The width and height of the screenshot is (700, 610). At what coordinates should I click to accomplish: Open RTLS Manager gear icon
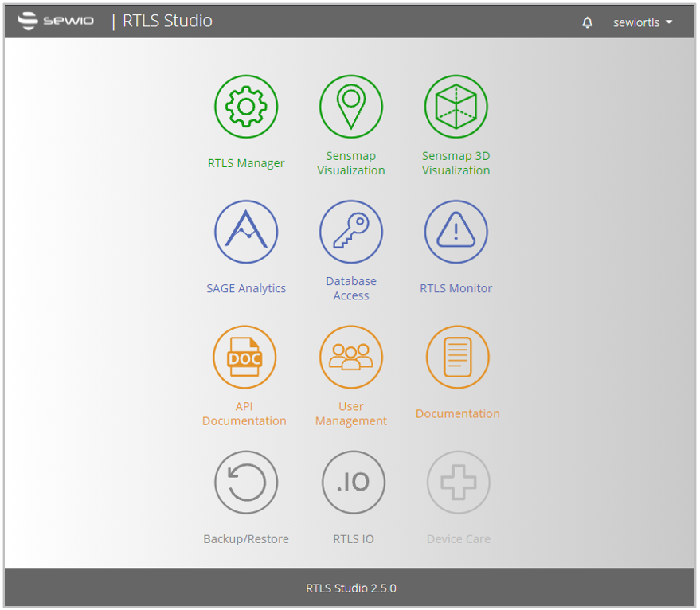coord(246,106)
